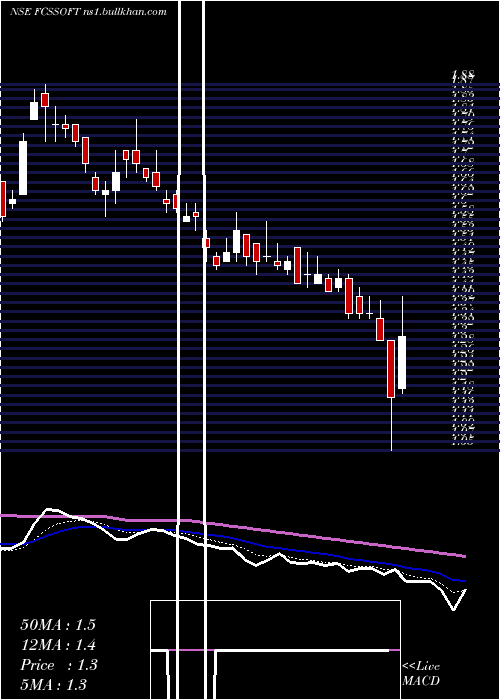This screenshot has width=500, height=700.
Task: Click the "12MA : 1.4" legend label
Action: pos(58,645)
